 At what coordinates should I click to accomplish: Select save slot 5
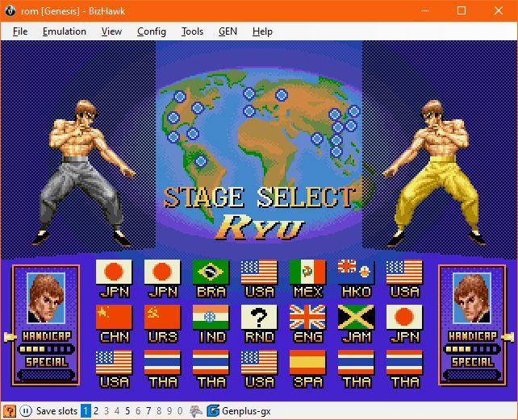point(127,411)
